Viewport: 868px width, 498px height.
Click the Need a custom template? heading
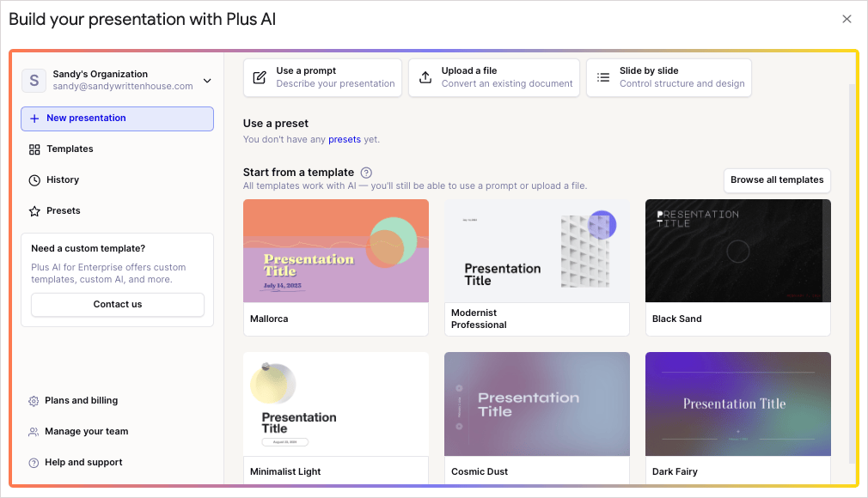pos(88,249)
